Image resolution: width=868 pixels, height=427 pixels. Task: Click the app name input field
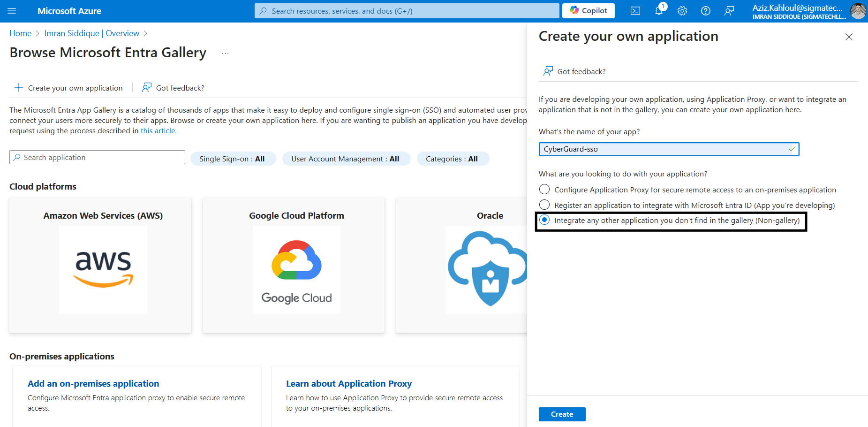pyautogui.click(x=664, y=149)
